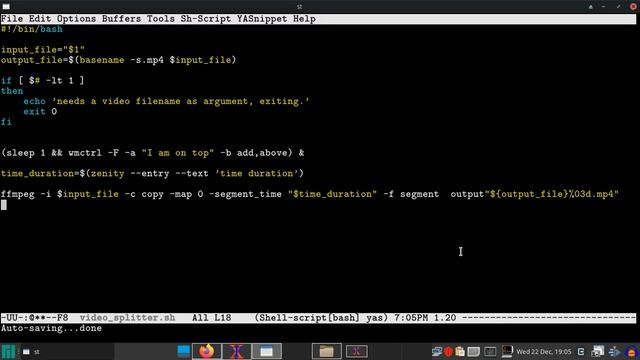Click the red shield tray icon
This screenshot has width=640, height=360.
pyautogui.click(x=448, y=351)
